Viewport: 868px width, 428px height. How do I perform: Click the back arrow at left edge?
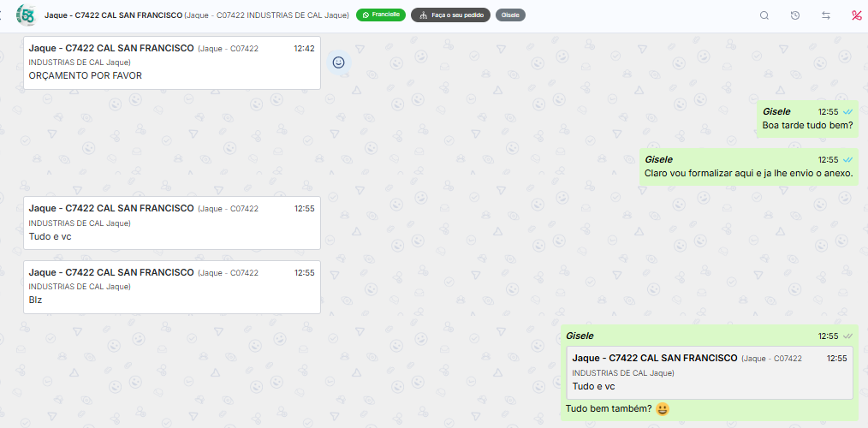(x=1, y=15)
